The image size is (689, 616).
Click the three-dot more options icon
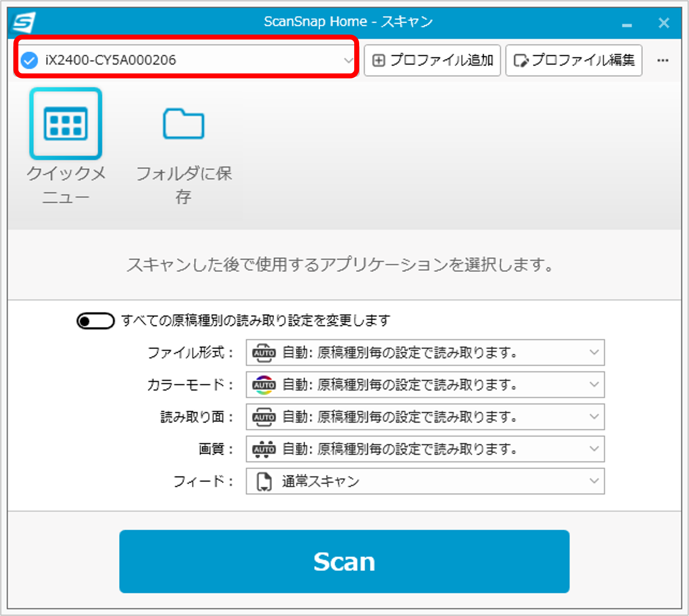(x=663, y=60)
